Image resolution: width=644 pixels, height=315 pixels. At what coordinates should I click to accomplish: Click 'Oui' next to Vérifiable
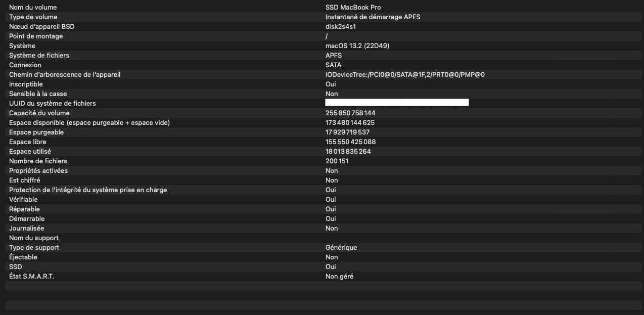[x=331, y=200]
